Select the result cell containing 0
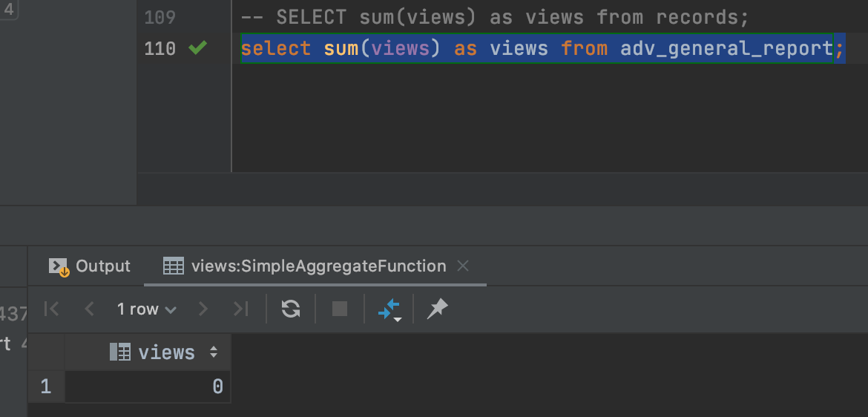The height and width of the screenshot is (417, 868). pos(148,387)
